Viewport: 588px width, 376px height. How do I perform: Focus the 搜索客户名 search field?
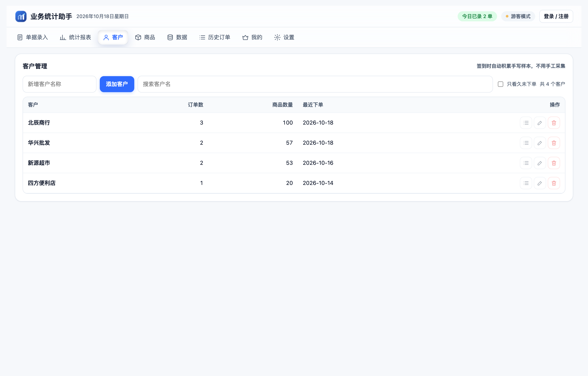coord(315,84)
